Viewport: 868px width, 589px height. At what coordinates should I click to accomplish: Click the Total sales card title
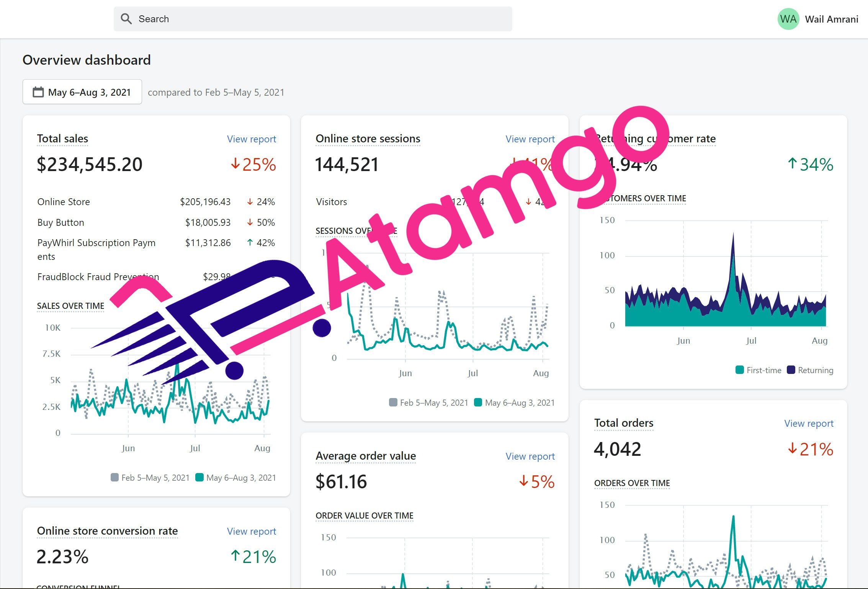[62, 139]
